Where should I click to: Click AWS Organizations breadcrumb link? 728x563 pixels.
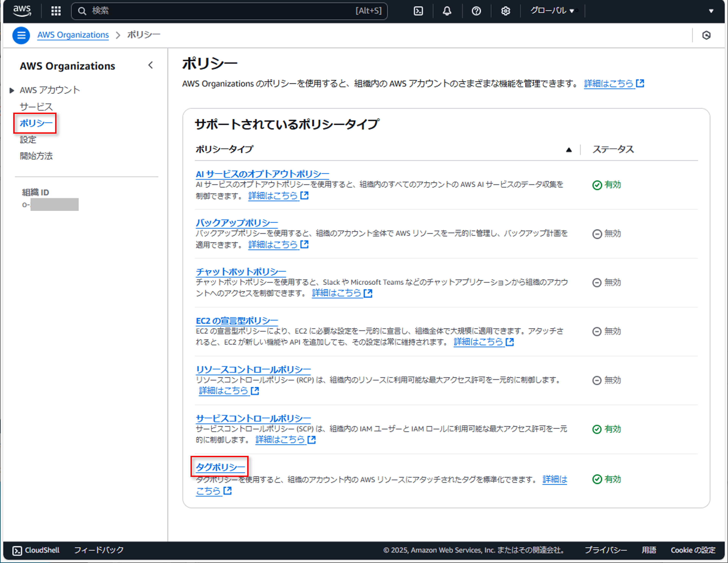pos(73,35)
